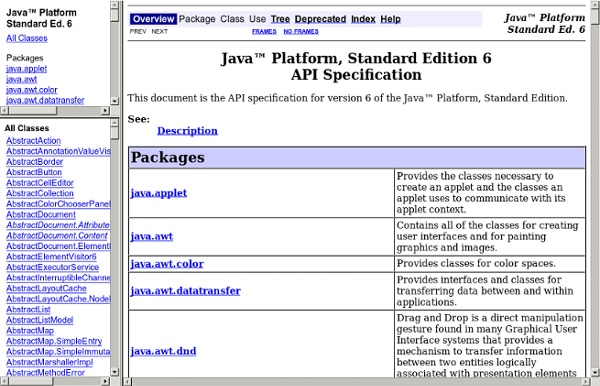The width and height of the screenshot is (600, 386).
Task: Open the AbstractBorder class
Action: (x=34, y=162)
